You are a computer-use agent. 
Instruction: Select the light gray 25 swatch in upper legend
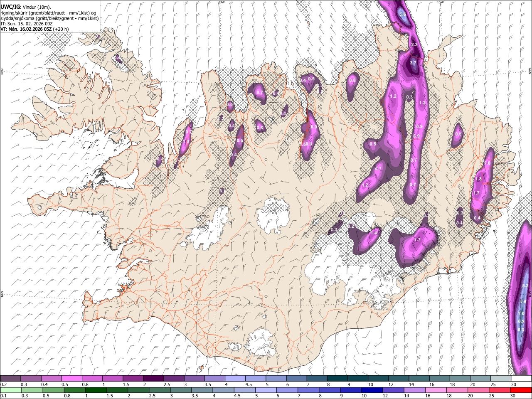point(501,379)
